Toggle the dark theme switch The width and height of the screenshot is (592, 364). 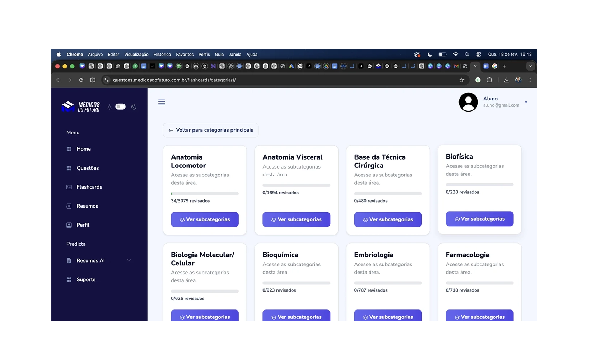coord(121,107)
